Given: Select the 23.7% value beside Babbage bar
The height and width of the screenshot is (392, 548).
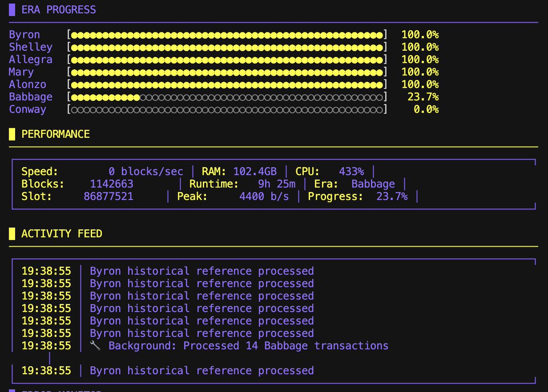Looking at the screenshot, I should point(423,97).
